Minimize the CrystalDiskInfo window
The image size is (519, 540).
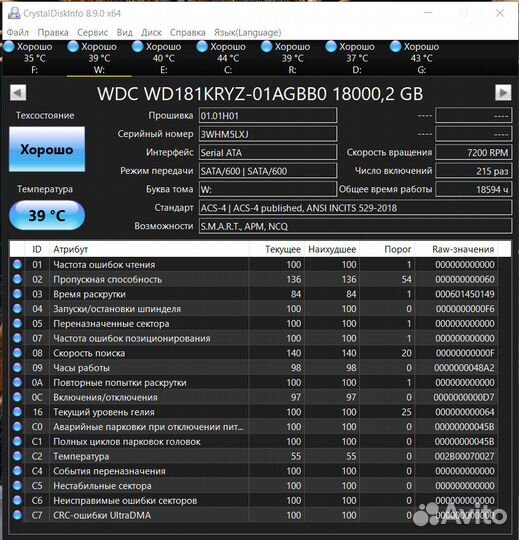[x=428, y=13]
